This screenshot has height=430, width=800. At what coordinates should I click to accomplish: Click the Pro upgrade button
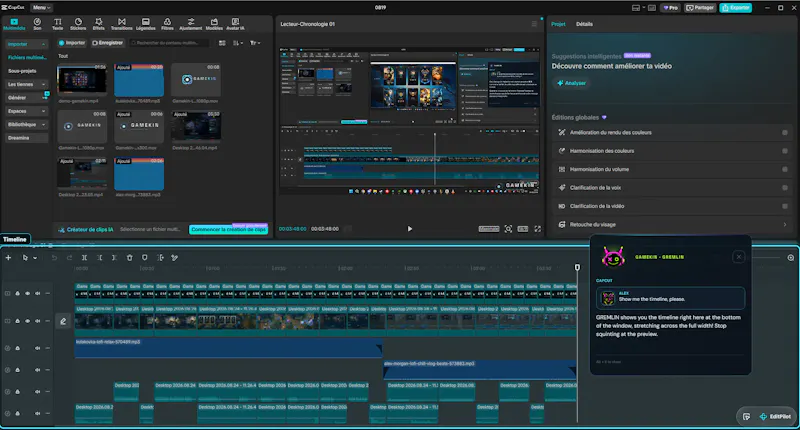click(x=670, y=8)
